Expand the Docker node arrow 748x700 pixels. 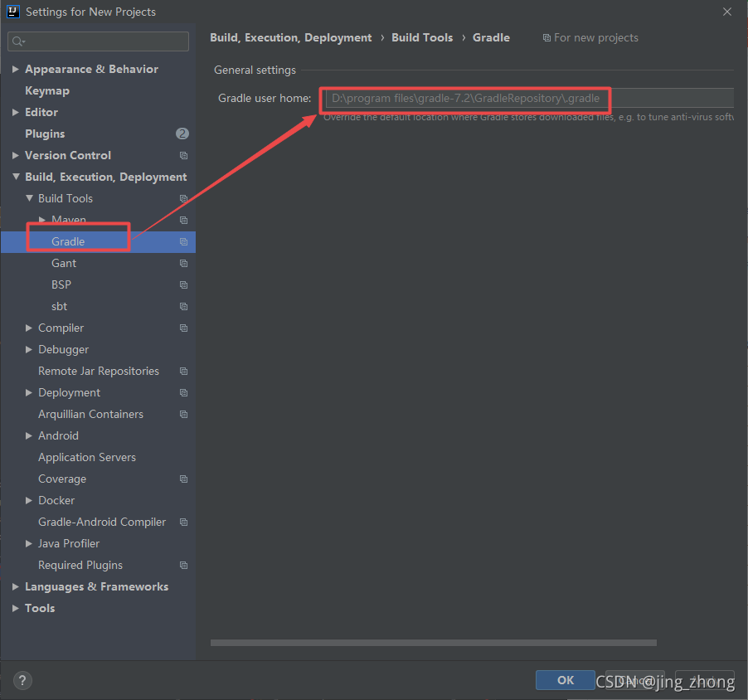pyautogui.click(x=29, y=501)
